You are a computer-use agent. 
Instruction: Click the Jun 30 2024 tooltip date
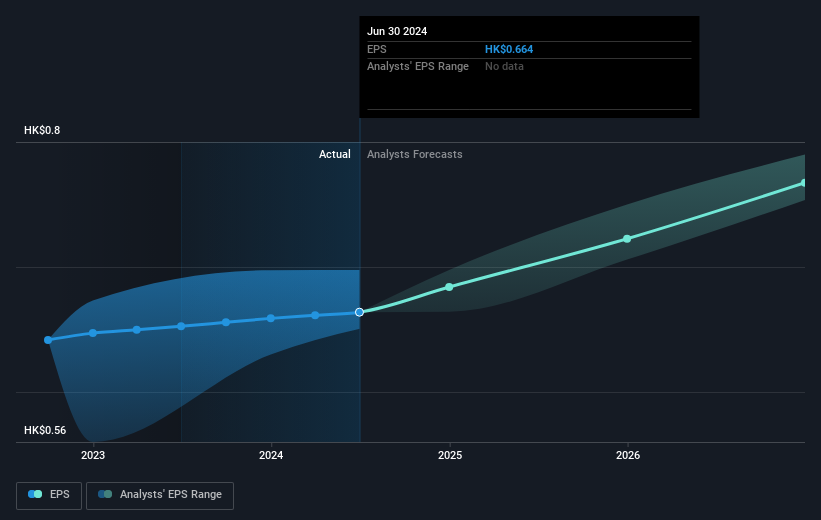pyautogui.click(x=397, y=31)
